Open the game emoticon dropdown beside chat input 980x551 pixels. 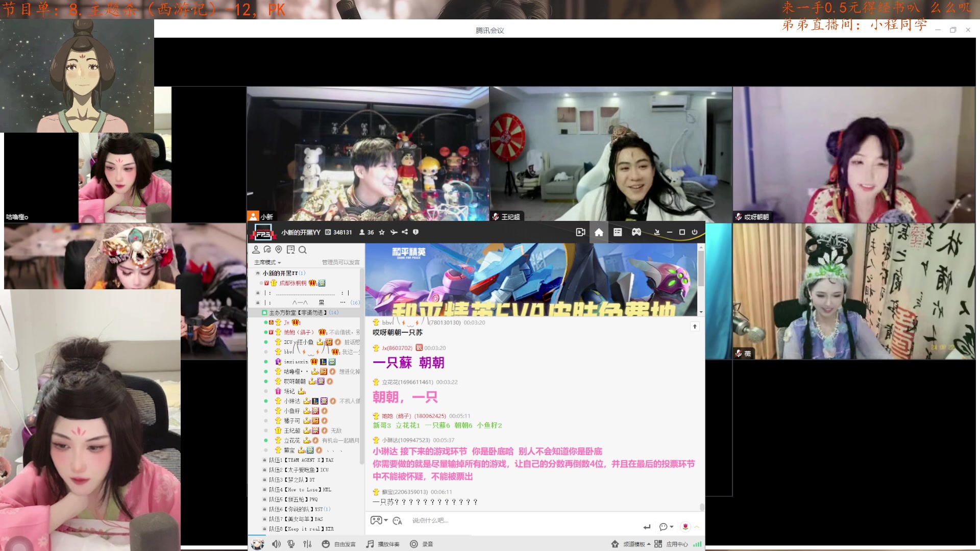379,520
